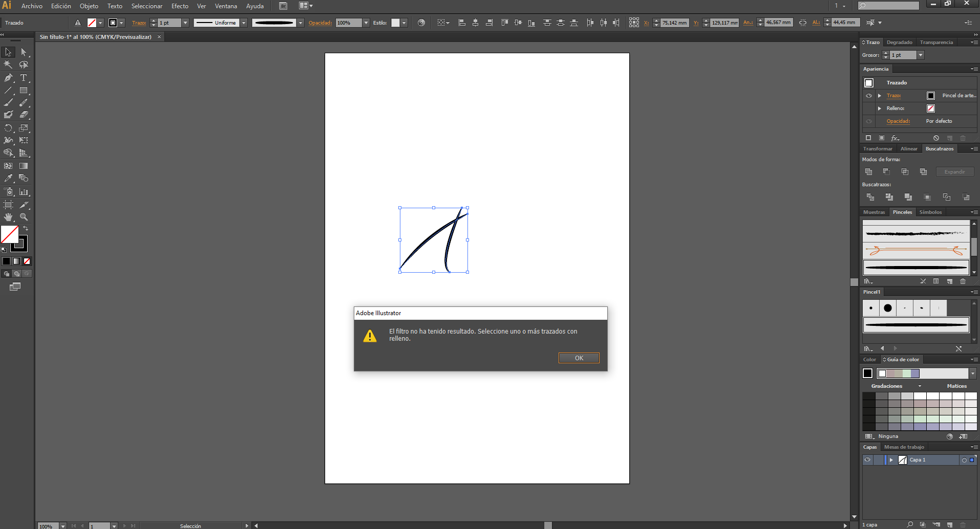Toggle visibility of Trazo appearance row
980x529 pixels.
tap(869, 96)
